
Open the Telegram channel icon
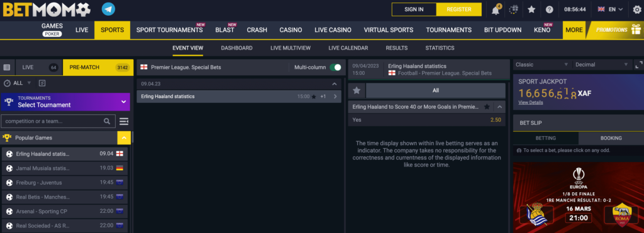[108, 9]
